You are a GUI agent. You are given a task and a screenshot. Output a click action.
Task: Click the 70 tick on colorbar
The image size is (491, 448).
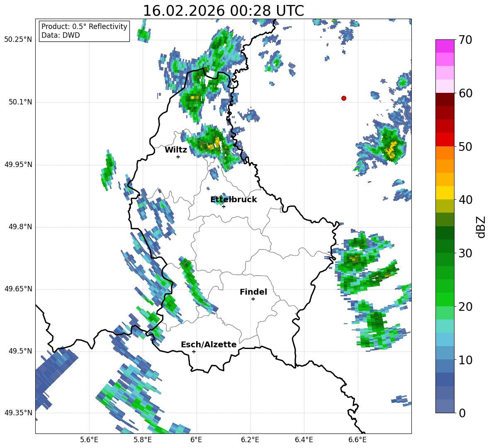pyautogui.click(x=466, y=40)
